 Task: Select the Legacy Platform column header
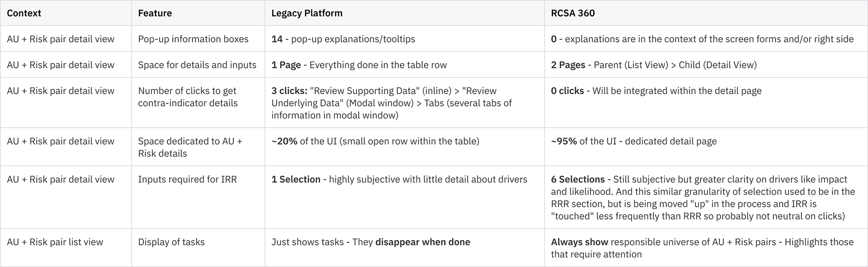(x=307, y=13)
